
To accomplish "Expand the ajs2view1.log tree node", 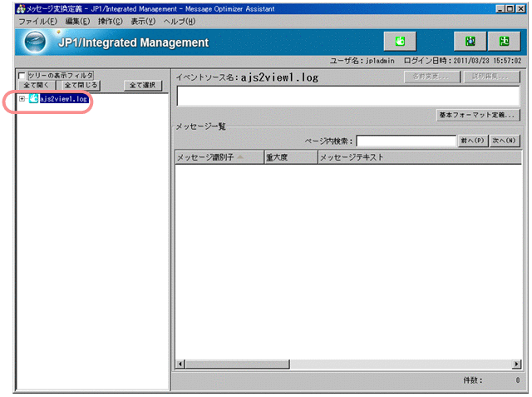I will coord(22,99).
